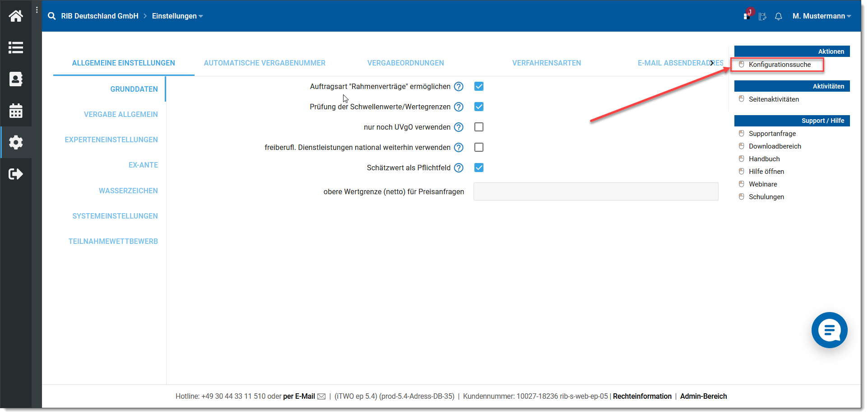Select Vergabe Allgemein side menu item

121,114
